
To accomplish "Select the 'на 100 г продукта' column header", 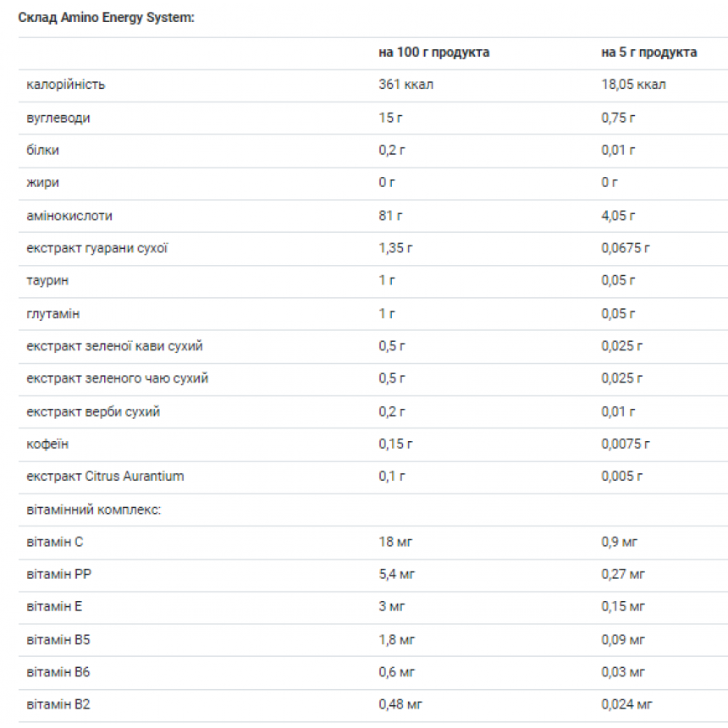I will pyautogui.click(x=433, y=52).
